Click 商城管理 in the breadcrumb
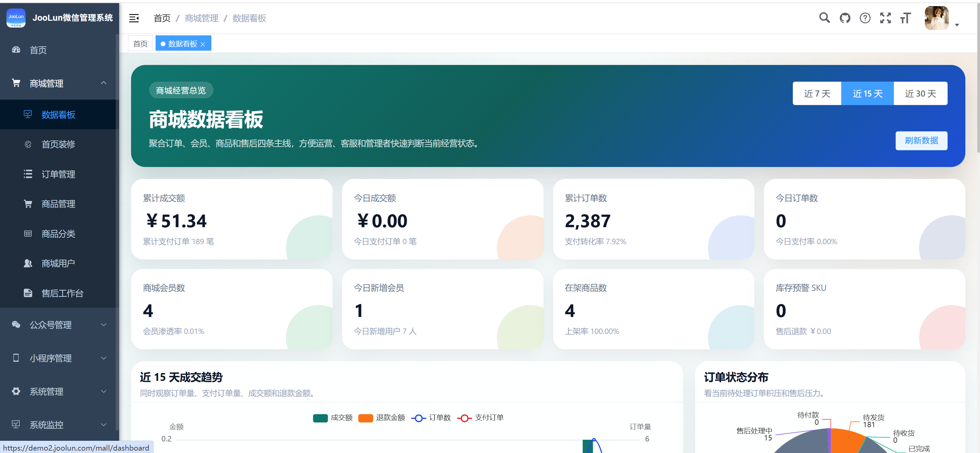Viewport: 980px width, 453px height. click(201, 18)
